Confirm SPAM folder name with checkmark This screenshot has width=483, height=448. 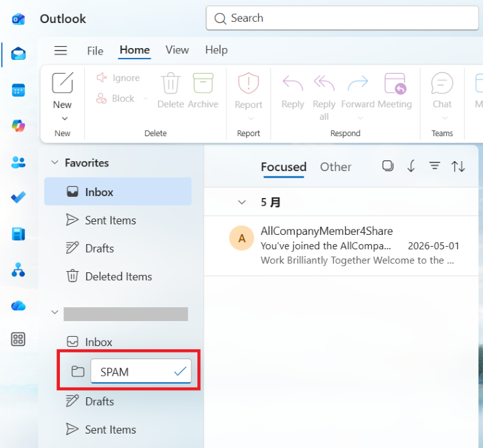click(x=180, y=371)
